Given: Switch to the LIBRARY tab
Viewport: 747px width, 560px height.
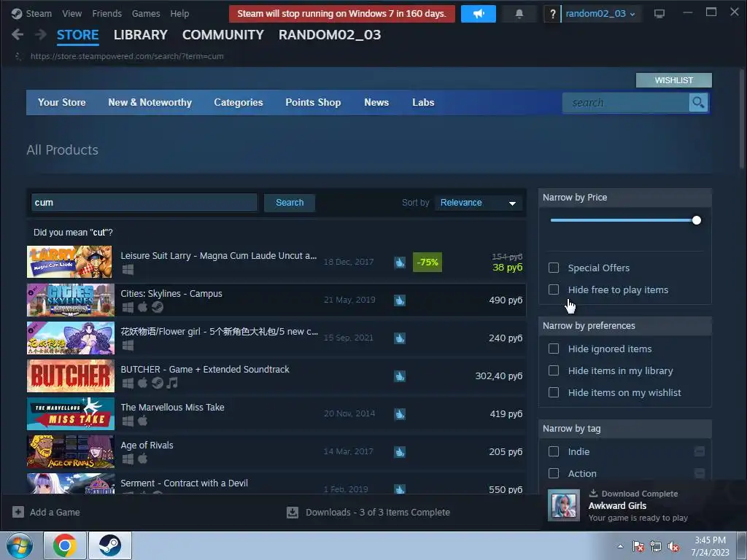Looking at the screenshot, I should [141, 35].
